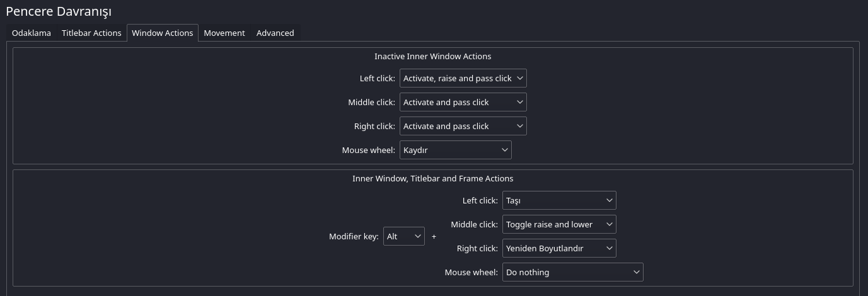Go to the Movement tab
Viewport: 868px width, 296px height.
click(x=224, y=33)
